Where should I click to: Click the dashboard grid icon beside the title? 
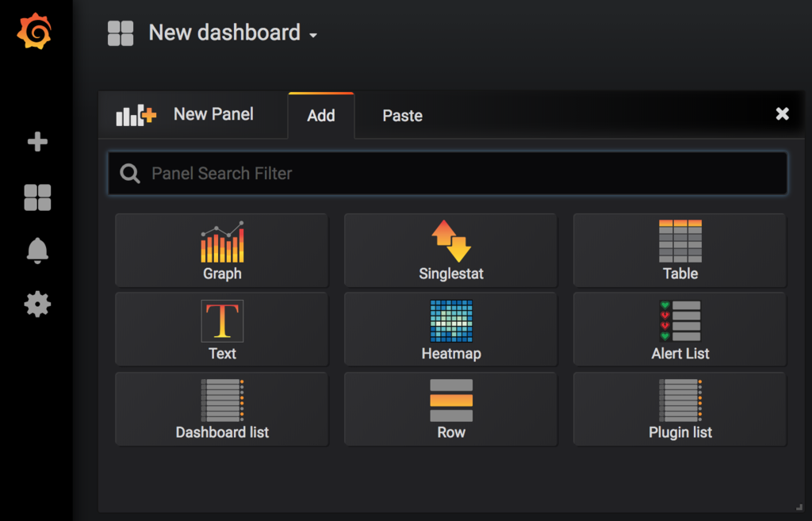(x=121, y=33)
